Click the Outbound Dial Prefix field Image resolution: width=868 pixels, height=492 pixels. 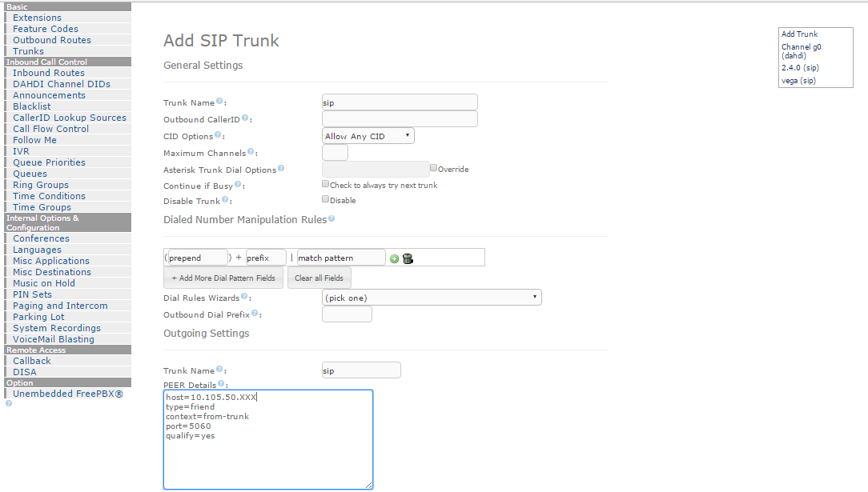pos(347,314)
